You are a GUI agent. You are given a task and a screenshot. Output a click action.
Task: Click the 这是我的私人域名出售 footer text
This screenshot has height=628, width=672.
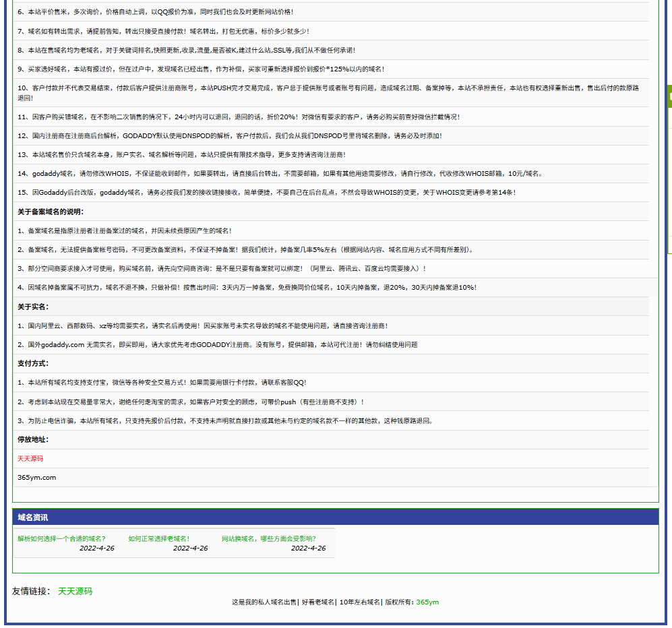264,602
